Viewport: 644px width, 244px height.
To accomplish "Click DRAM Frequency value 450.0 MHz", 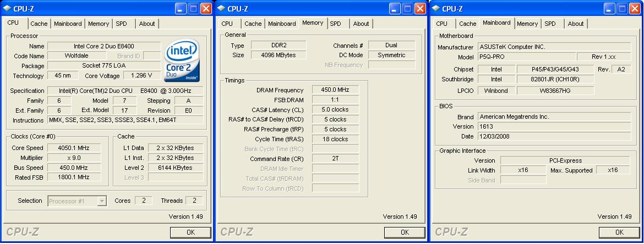I will pos(336,90).
